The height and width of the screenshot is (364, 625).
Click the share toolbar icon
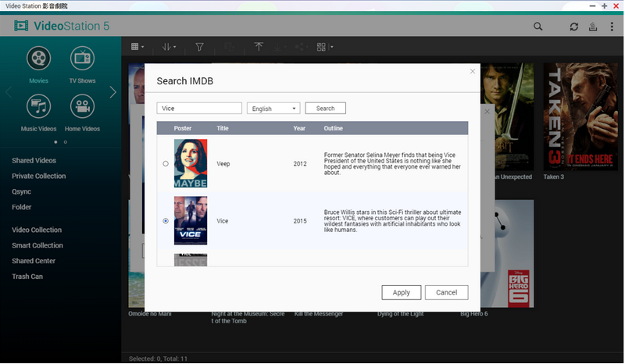(300, 47)
